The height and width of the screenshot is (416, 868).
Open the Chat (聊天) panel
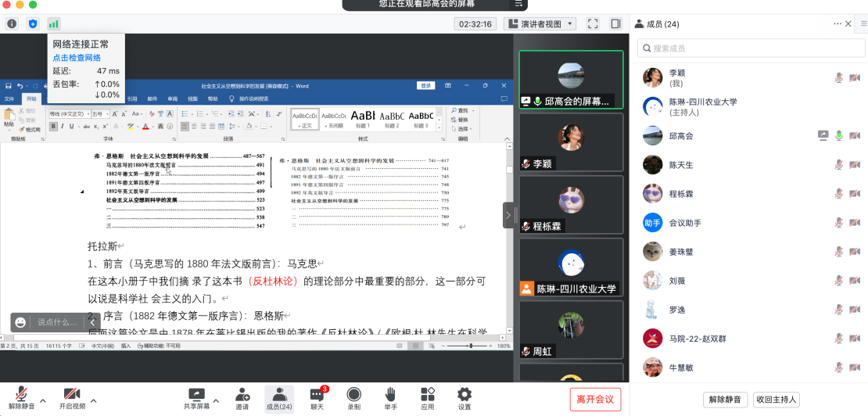pyautogui.click(x=317, y=398)
